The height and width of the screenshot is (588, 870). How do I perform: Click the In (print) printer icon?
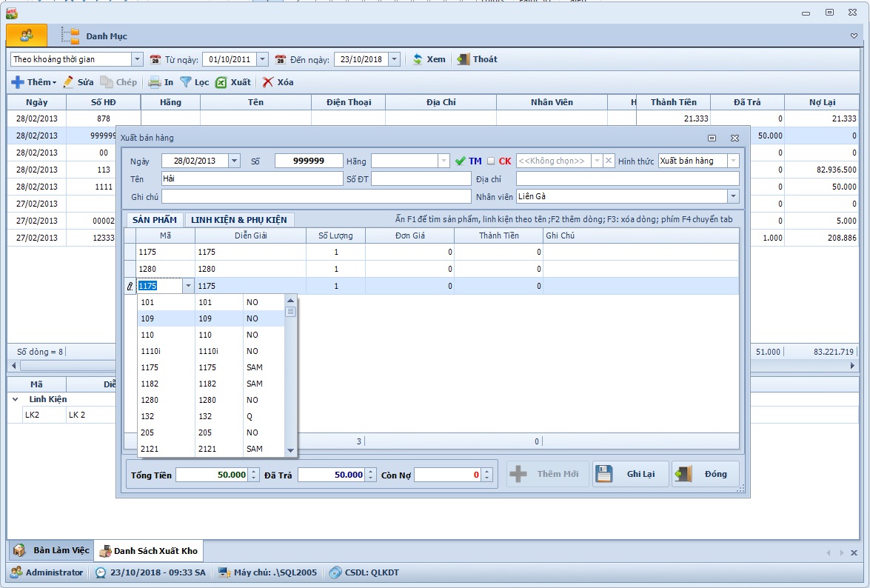pos(154,82)
